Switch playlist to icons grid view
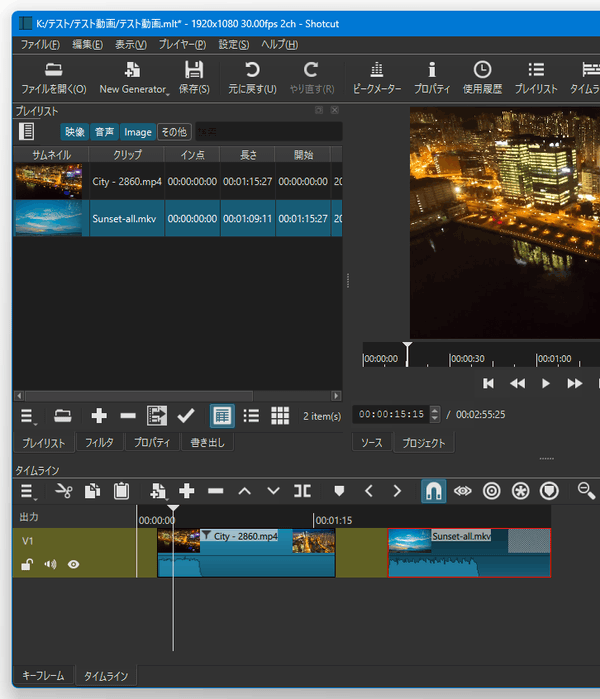The height and width of the screenshot is (699, 600). click(280, 416)
